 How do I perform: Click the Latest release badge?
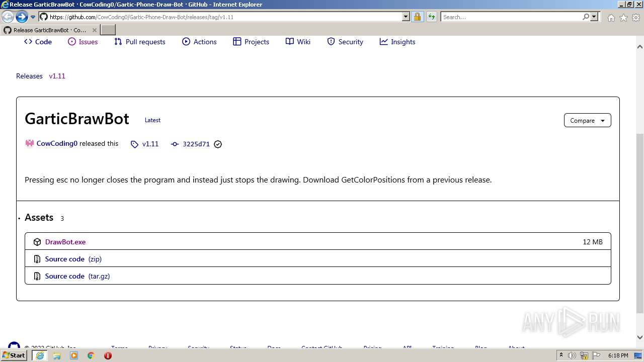coord(152,120)
